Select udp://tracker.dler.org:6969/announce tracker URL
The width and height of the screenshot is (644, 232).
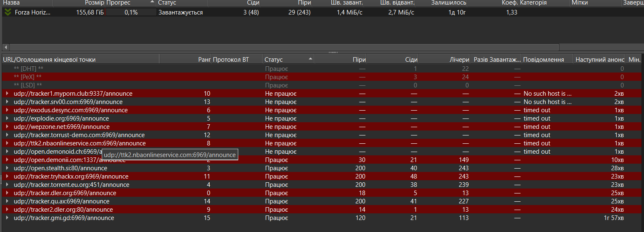click(x=65, y=193)
